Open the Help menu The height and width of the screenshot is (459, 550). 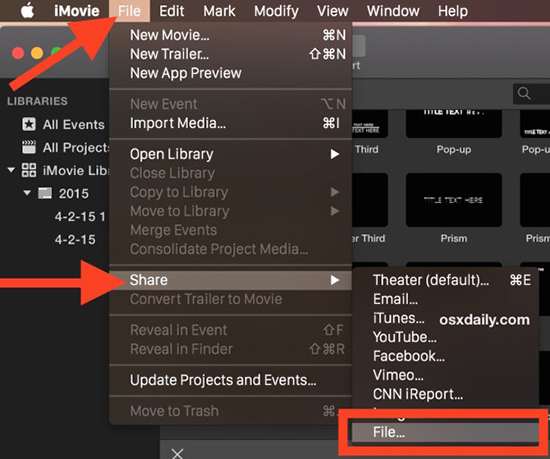click(452, 11)
